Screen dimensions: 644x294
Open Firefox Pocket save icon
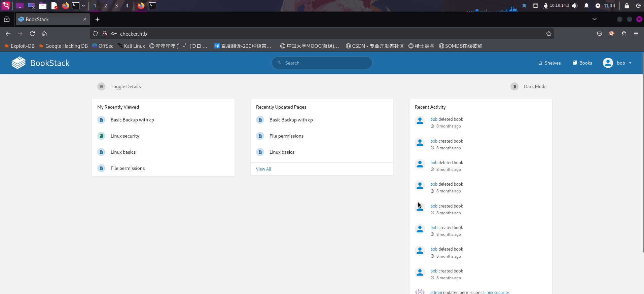click(600, 34)
